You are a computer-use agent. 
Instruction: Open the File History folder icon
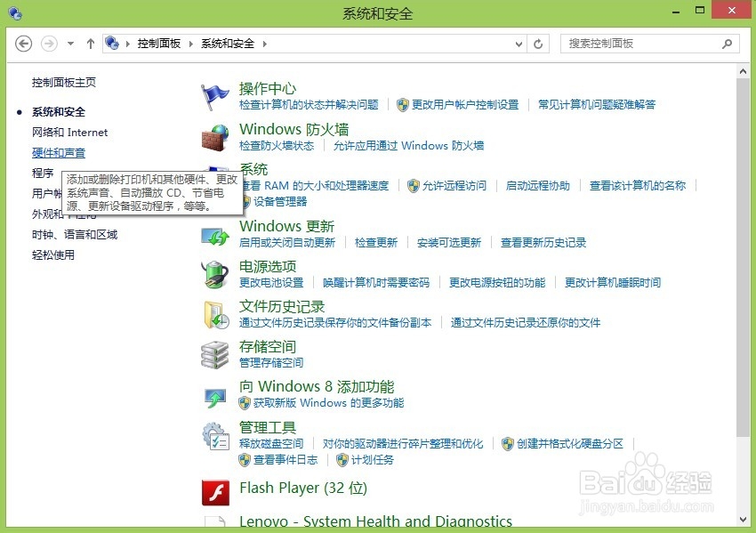216,316
